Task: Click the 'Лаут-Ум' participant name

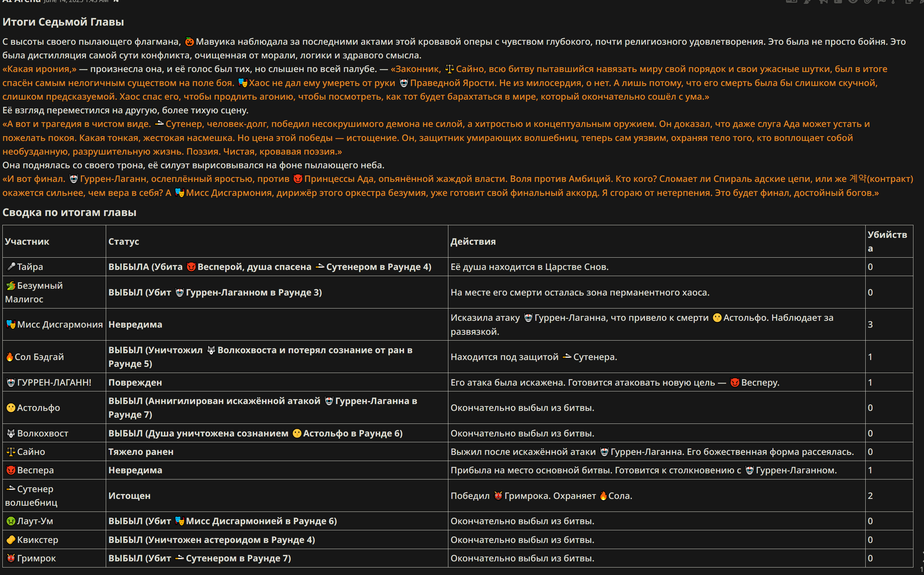Action: 35,521
